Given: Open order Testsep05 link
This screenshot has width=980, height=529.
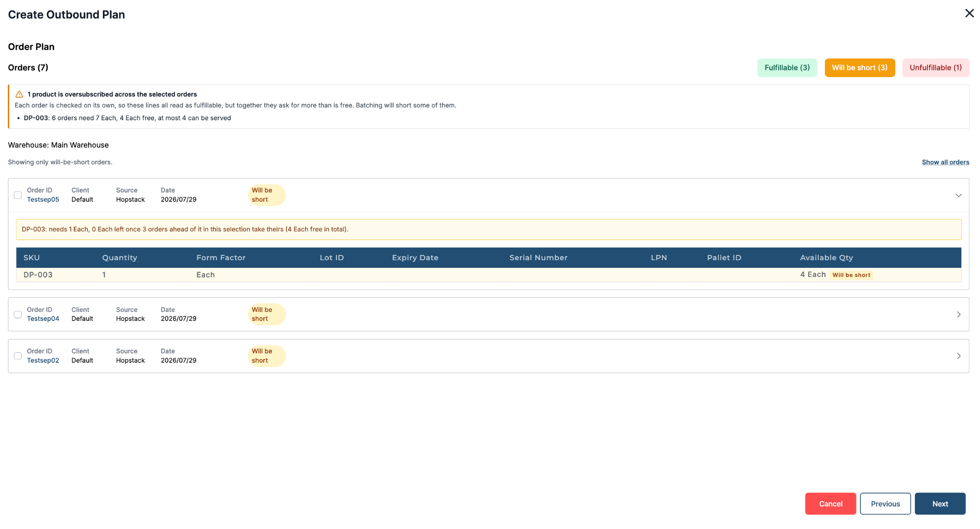Looking at the screenshot, I should pyautogui.click(x=43, y=200).
